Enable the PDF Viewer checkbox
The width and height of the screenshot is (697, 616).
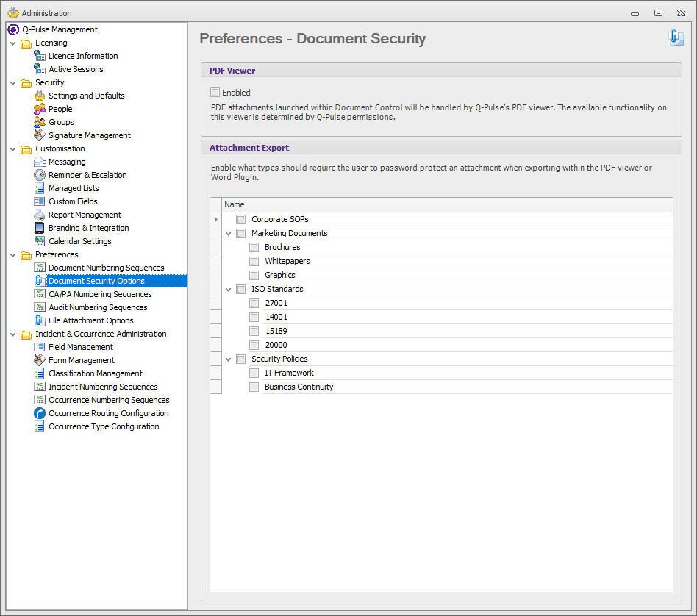click(215, 93)
